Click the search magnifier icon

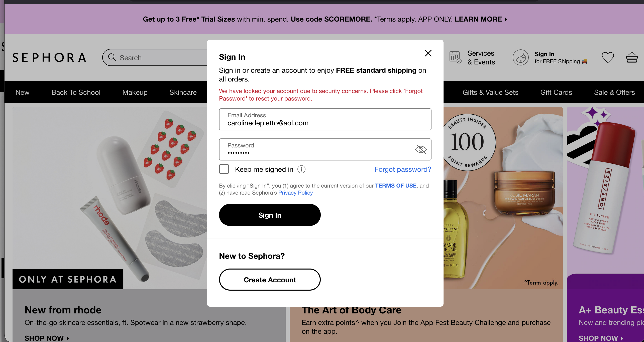pos(112,57)
